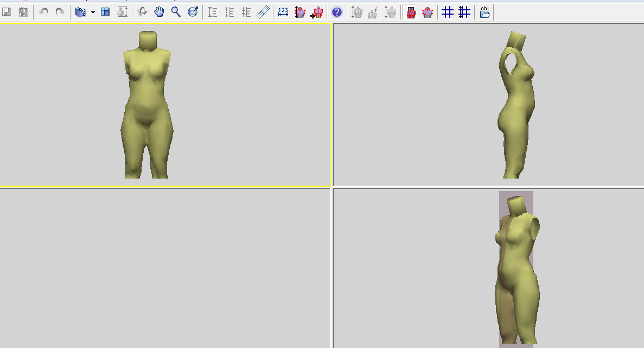Open the view mode dropdown arrow
Screen dimensions: 644x348
tap(93, 12)
